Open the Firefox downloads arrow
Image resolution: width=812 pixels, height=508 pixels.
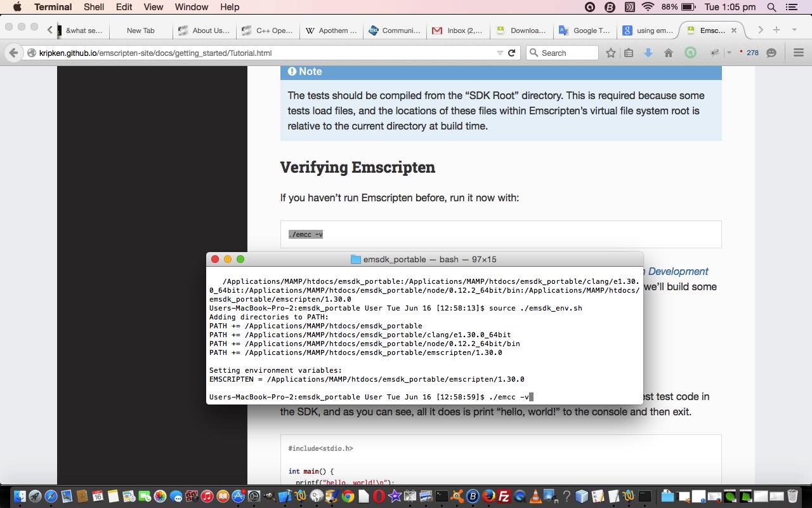click(x=648, y=53)
